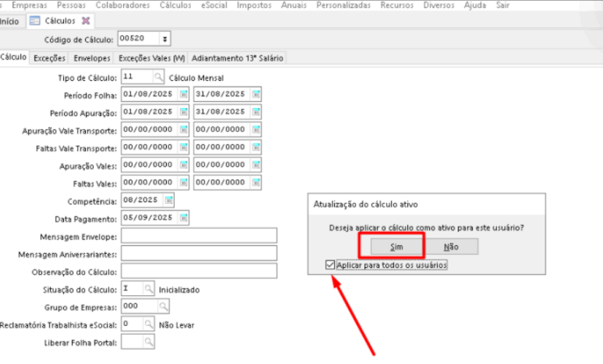Screen dimensions: 603x364
Task: Expand the Código de Cálculo dropdown
Action: coord(165,38)
